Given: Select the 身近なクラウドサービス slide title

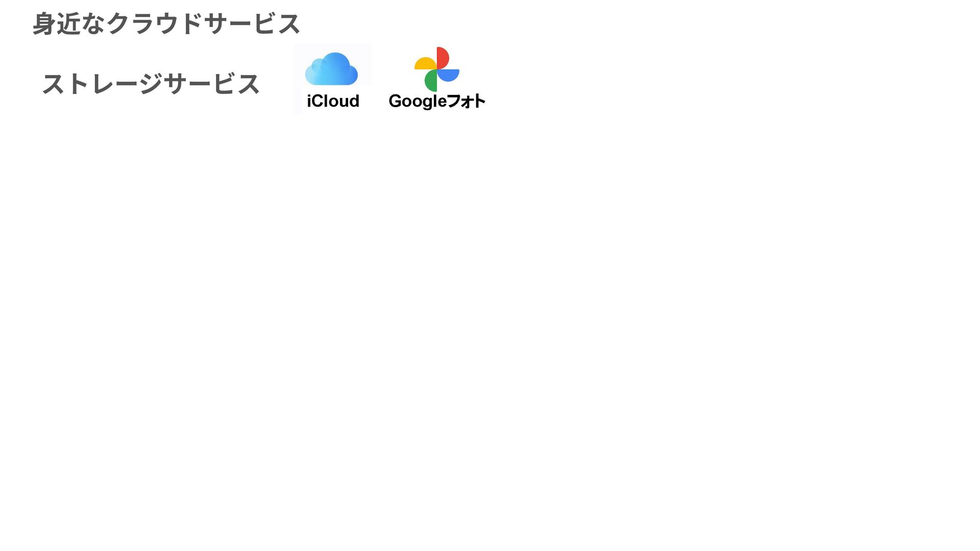Looking at the screenshot, I should click(166, 24).
